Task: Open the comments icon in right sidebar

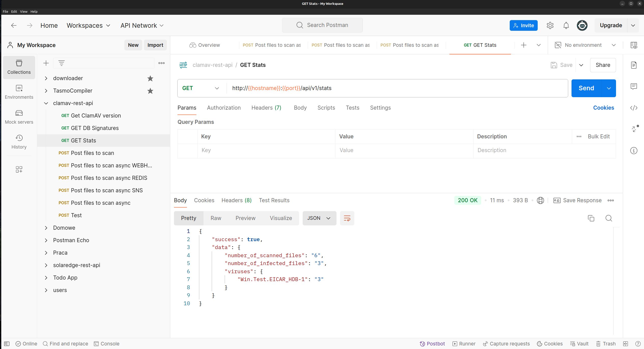Action: tap(634, 86)
